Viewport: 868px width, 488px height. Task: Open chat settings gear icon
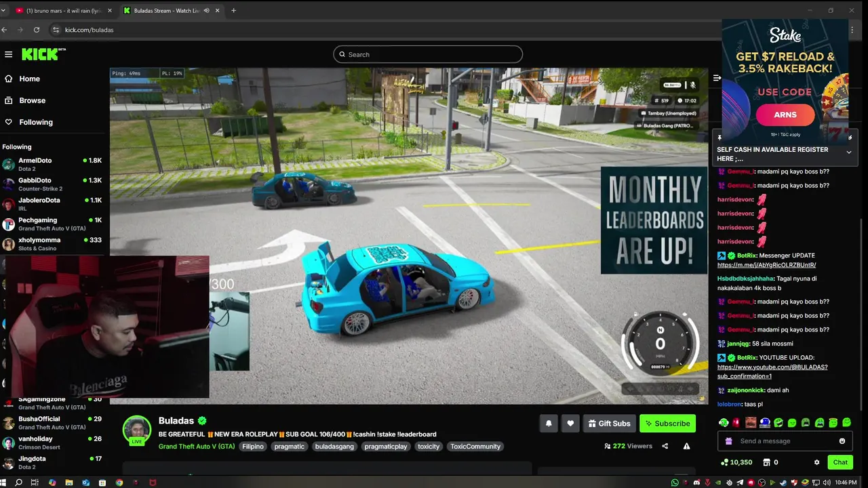pos(816,462)
